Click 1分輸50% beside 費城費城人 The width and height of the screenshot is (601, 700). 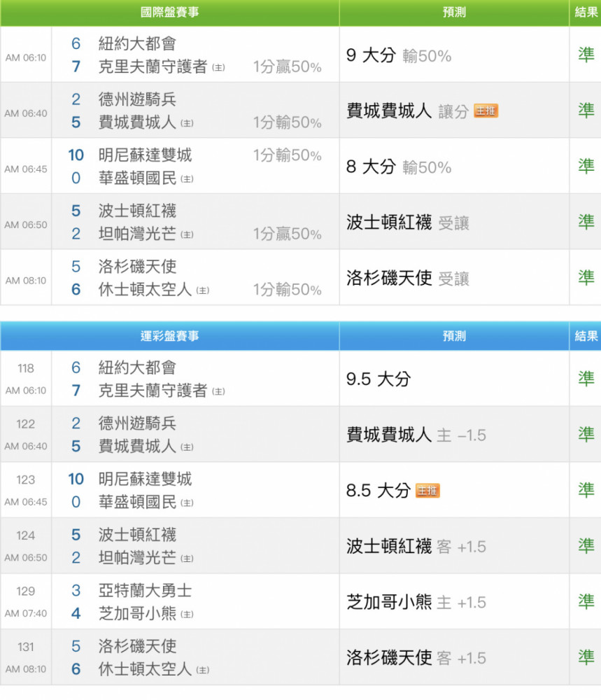[x=288, y=122]
